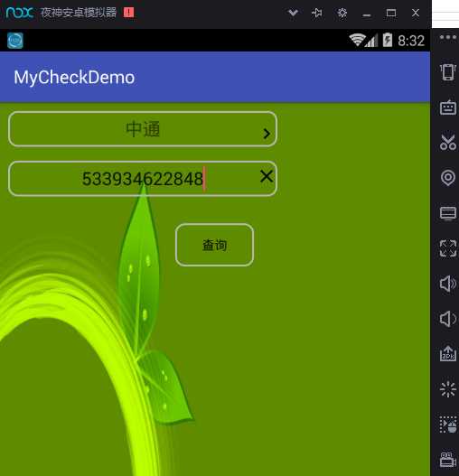Click the MyCheckDemo app title
Screen dimensions: 459x476
[74, 78]
